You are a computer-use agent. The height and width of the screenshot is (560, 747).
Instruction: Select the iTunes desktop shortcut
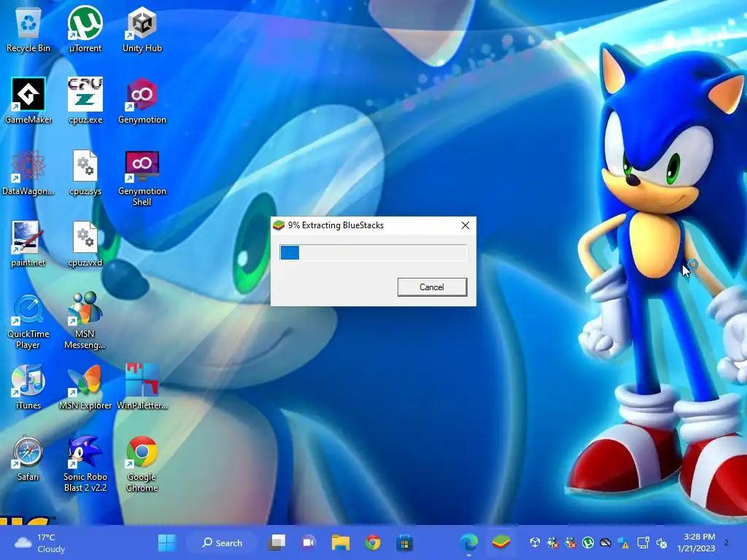click(x=28, y=386)
